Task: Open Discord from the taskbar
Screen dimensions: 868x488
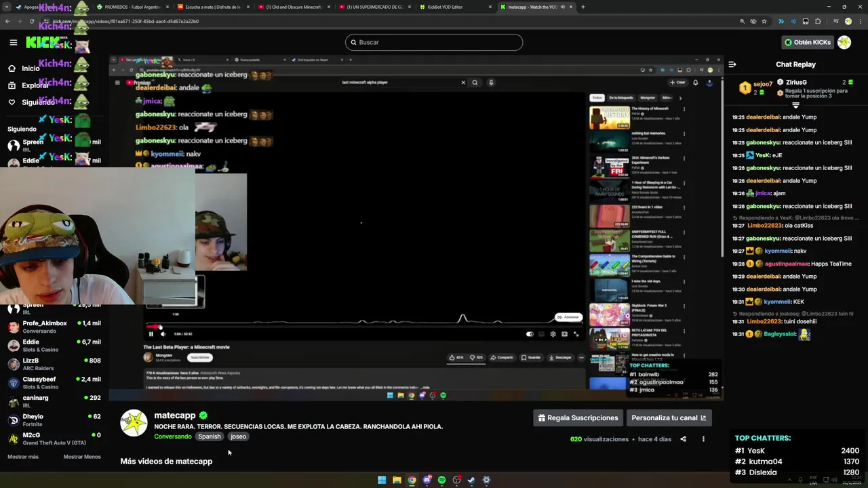Action: pos(427,480)
